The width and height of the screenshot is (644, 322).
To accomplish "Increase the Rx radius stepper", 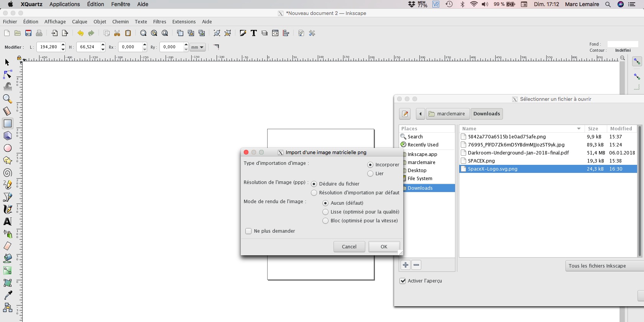I will [145, 45].
